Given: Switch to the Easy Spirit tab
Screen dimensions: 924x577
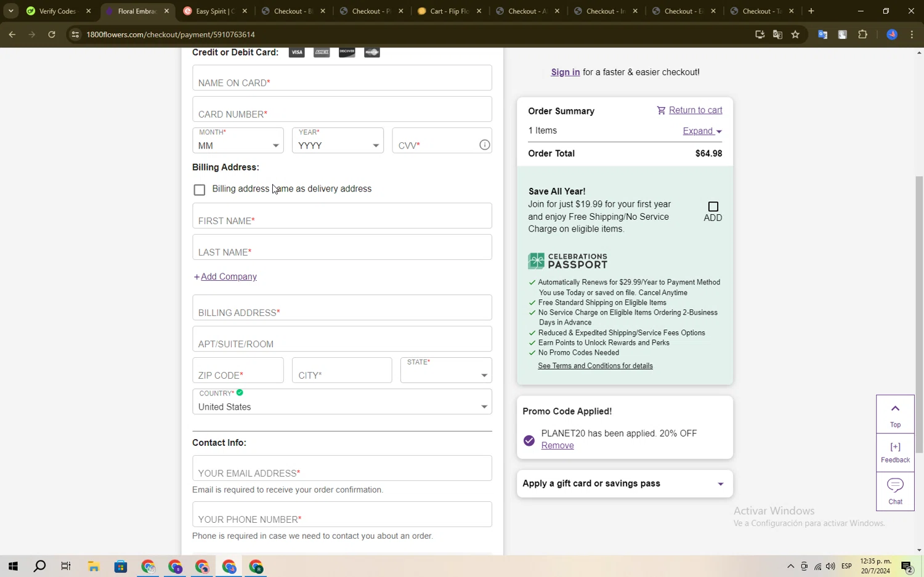Looking at the screenshot, I should (214, 11).
